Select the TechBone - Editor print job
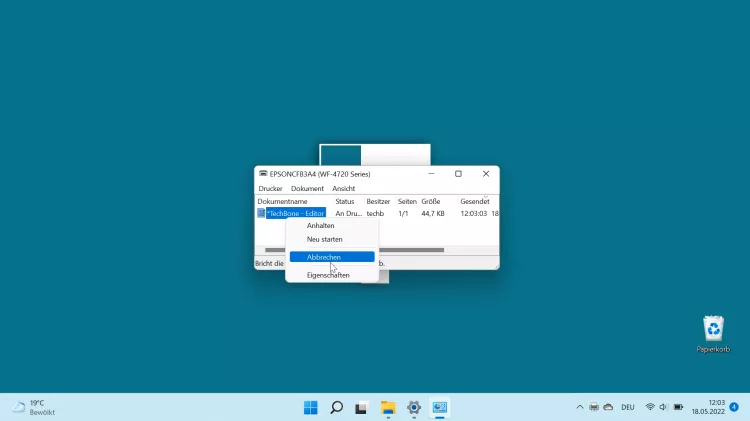This screenshot has height=421, width=750. pyautogui.click(x=296, y=213)
